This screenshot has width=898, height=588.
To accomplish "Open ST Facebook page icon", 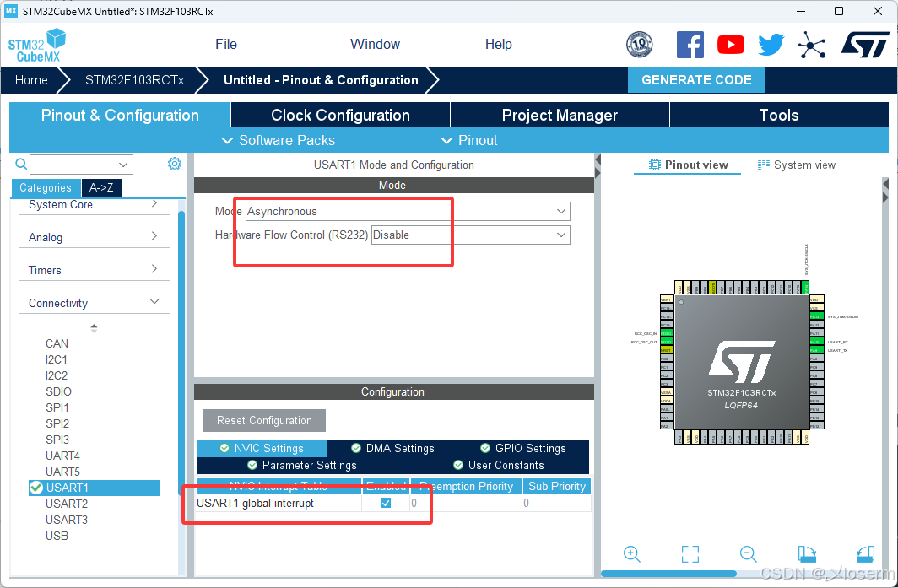I will click(x=690, y=45).
